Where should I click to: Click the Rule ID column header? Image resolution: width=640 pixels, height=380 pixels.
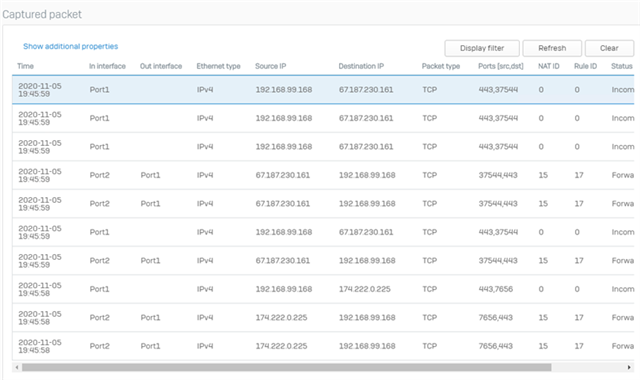point(585,66)
